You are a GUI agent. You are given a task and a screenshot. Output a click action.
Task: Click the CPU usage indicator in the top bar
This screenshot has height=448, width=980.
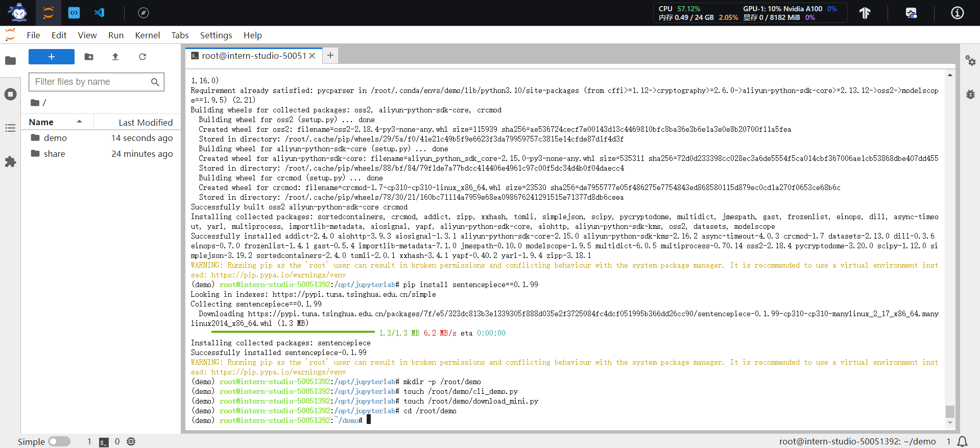click(679, 9)
